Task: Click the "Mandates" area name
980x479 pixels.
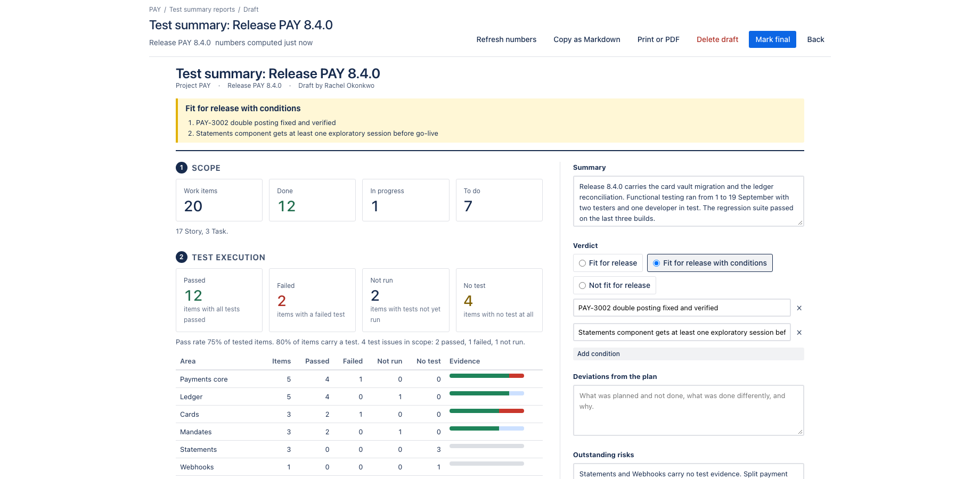Action: 195,432
